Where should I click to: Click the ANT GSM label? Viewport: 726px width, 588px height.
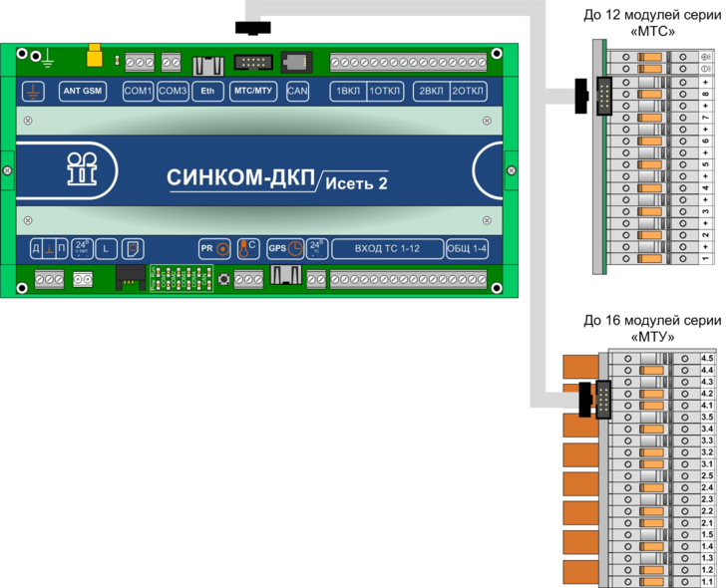[x=83, y=92]
